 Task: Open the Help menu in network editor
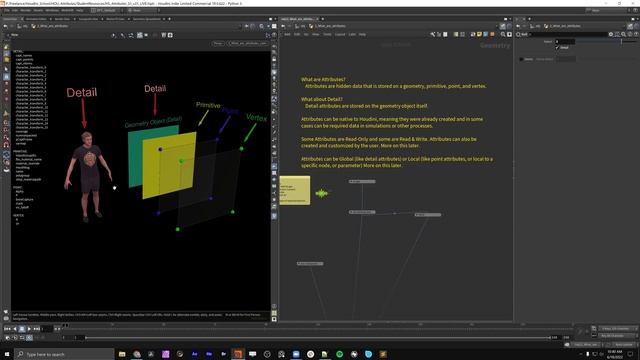coord(362,35)
